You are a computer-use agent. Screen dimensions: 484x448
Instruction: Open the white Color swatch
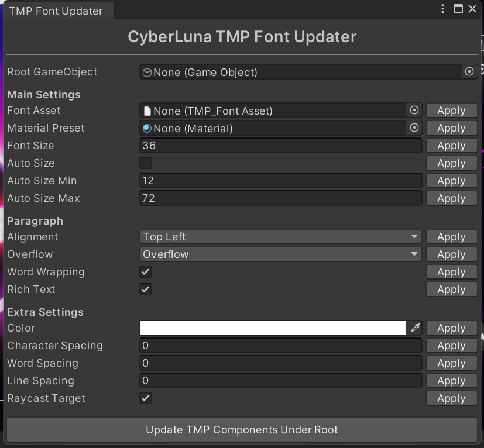[273, 328]
